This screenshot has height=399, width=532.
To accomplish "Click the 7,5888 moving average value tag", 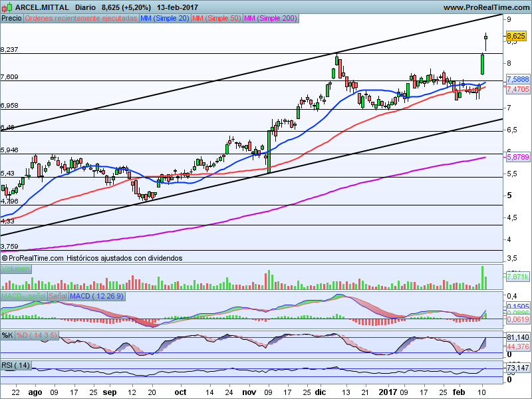I will tap(518, 79).
